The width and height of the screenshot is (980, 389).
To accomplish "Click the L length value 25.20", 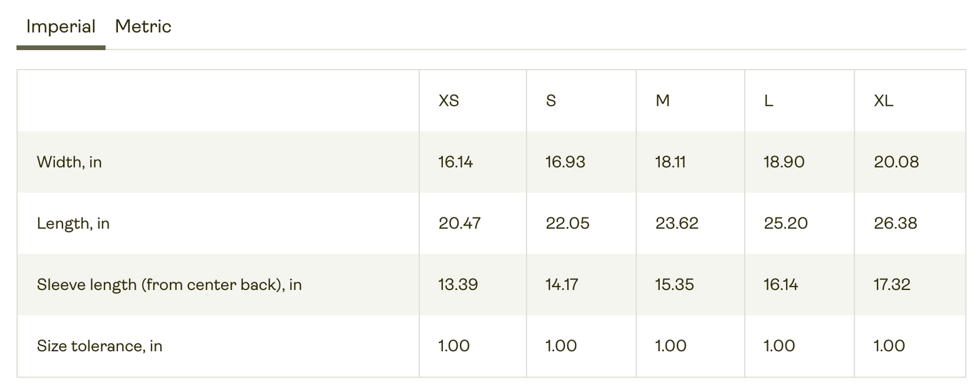I will 785,224.
